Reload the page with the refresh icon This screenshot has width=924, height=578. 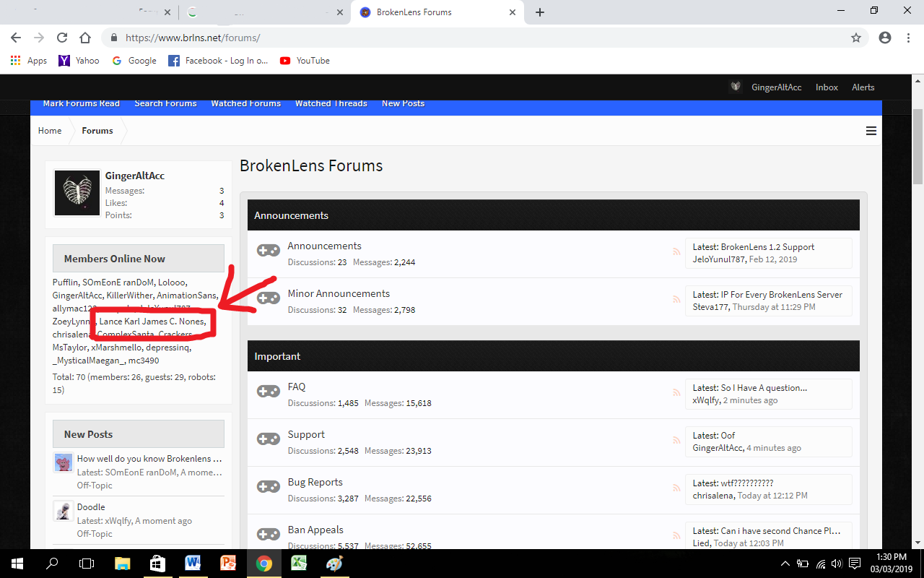62,38
